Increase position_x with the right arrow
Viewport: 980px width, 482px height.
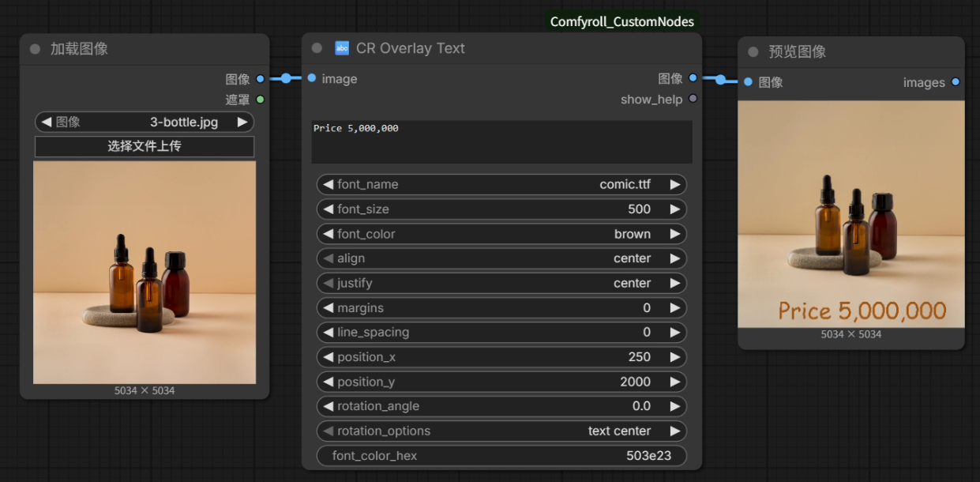675,357
